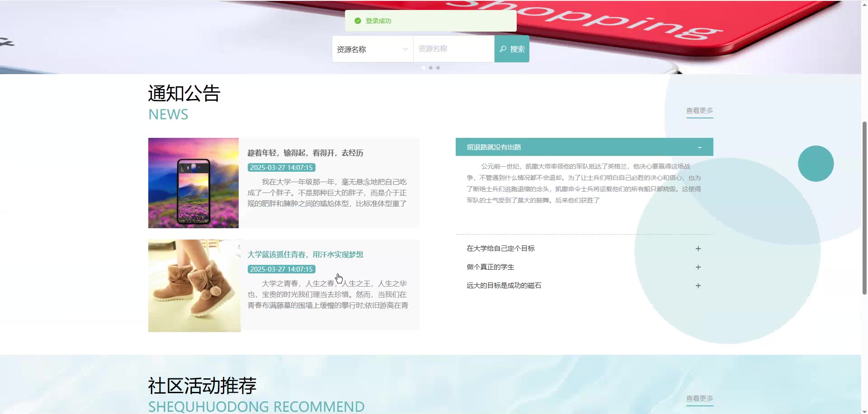Open 查看更多 link in the news section

click(699, 111)
